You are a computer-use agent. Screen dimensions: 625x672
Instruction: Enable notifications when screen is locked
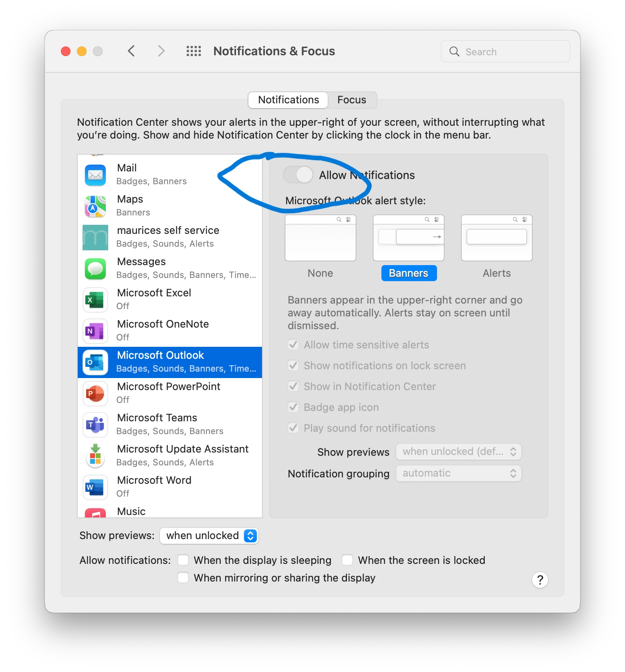[347, 560]
